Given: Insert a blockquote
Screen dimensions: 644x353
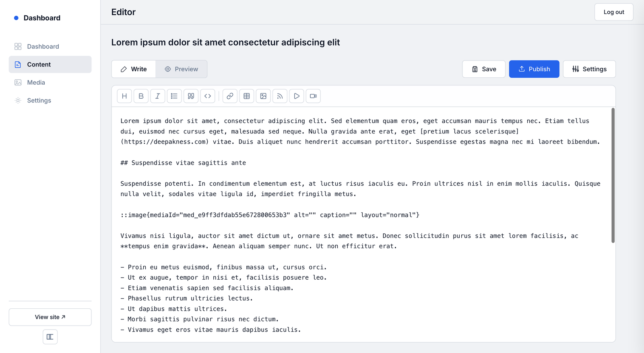Looking at the screenshot, I should click(x=191, y=96).
